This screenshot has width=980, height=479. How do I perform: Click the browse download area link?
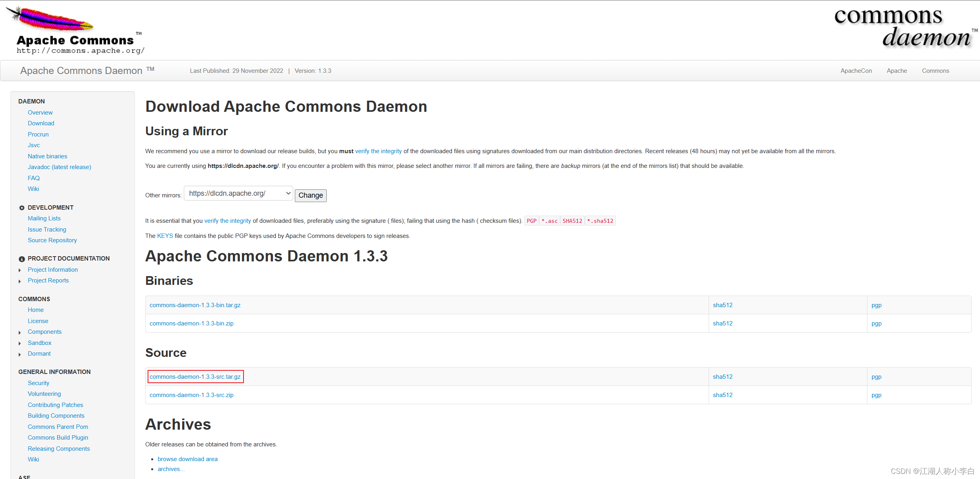pos(187,459)
